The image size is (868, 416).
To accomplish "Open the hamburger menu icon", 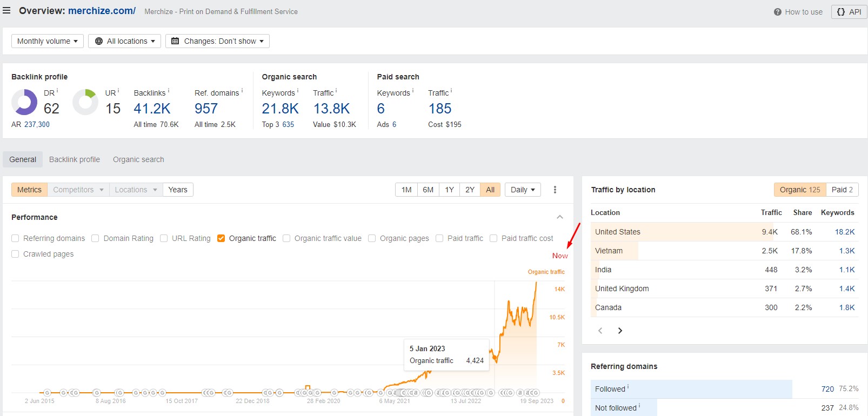I will (x=6, y=10).
